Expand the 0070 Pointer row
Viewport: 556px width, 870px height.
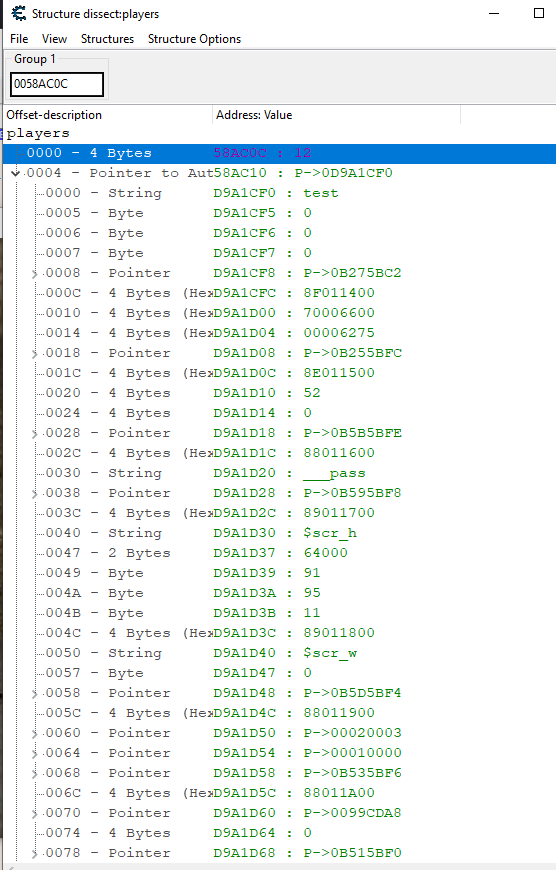34,813
